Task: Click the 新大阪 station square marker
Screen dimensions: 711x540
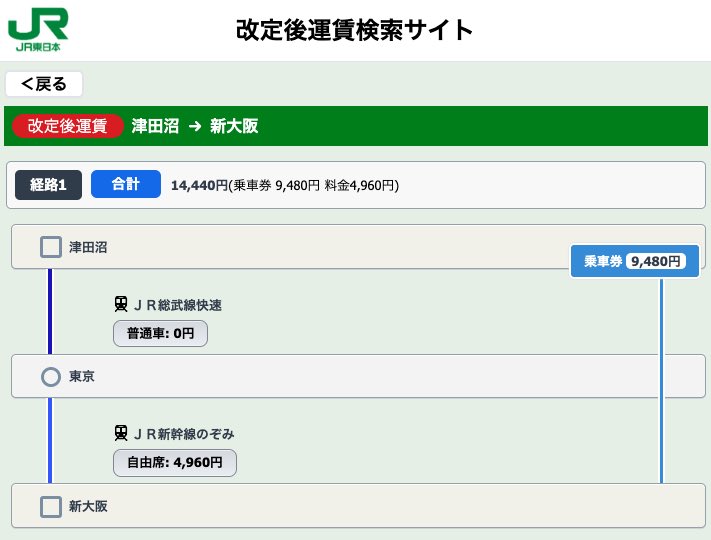Action: [x=51, y=506]
